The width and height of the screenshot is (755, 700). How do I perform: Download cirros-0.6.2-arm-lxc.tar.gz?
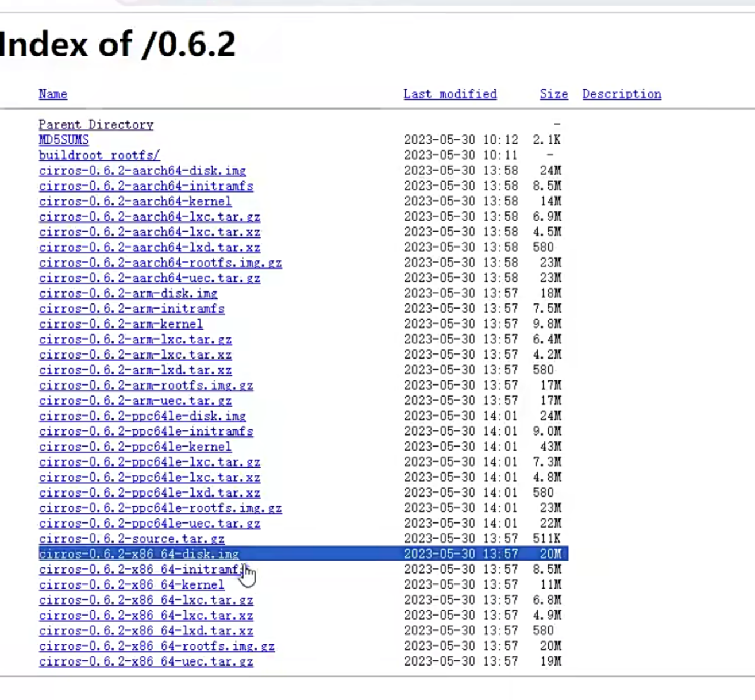tap(135, 339)
